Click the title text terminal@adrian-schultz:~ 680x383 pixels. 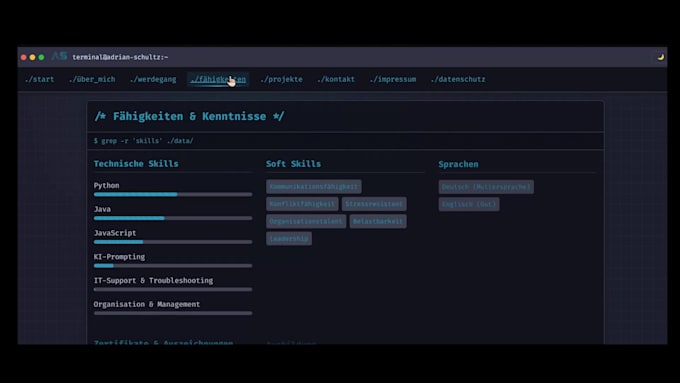point(120,57)
